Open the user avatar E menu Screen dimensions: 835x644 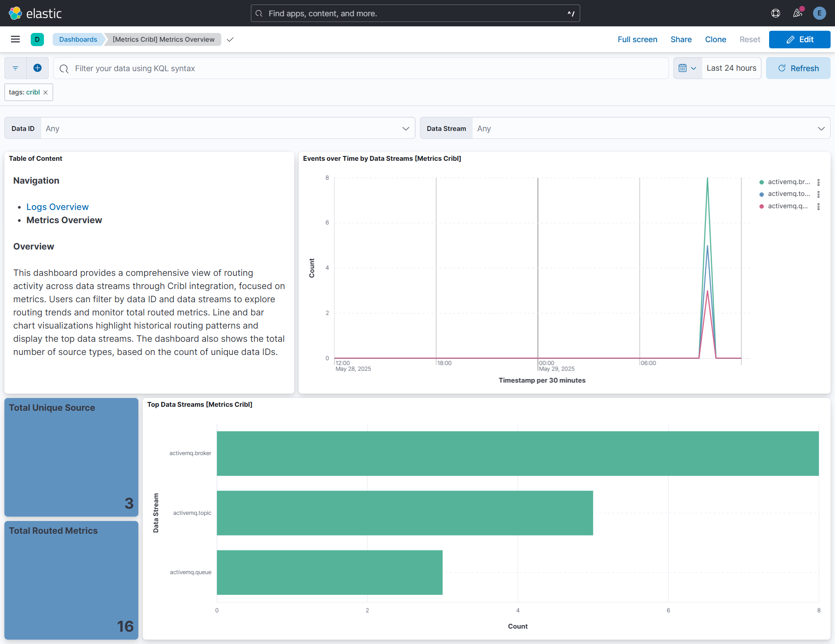[819, 13]
